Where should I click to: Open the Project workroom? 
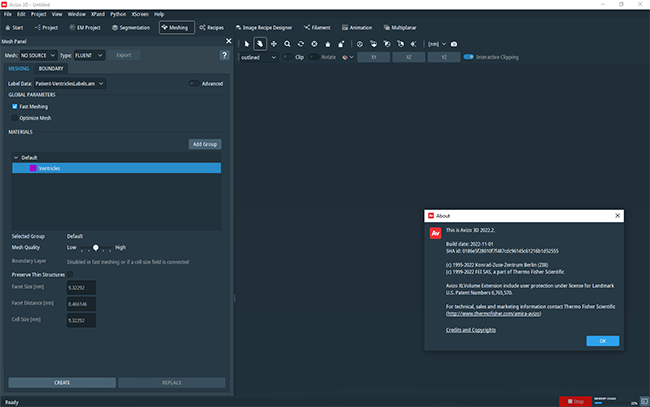[x=46, y=28]
